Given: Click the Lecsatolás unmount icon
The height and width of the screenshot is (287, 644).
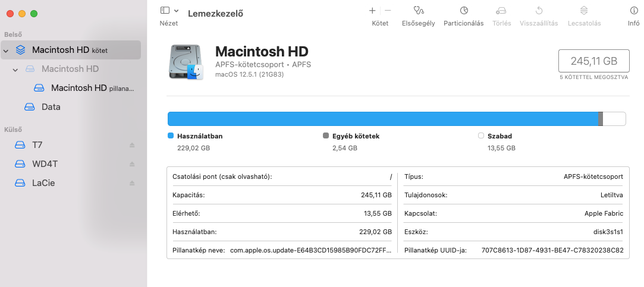Looking at the screenshot, I should point(584,11).
